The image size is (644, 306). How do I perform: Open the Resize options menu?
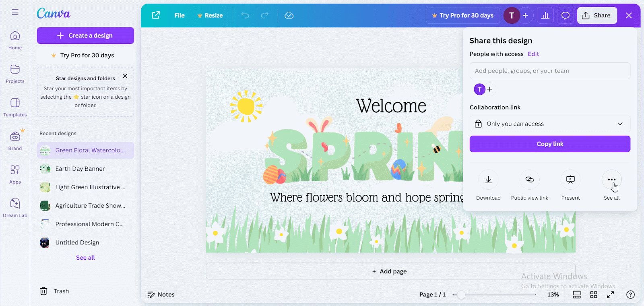coord(210,16)
